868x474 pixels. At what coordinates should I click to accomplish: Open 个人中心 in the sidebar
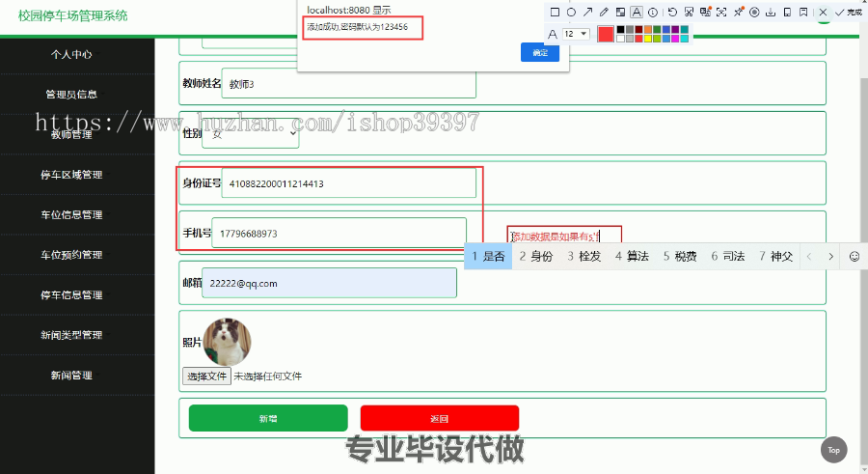[71, 54]
